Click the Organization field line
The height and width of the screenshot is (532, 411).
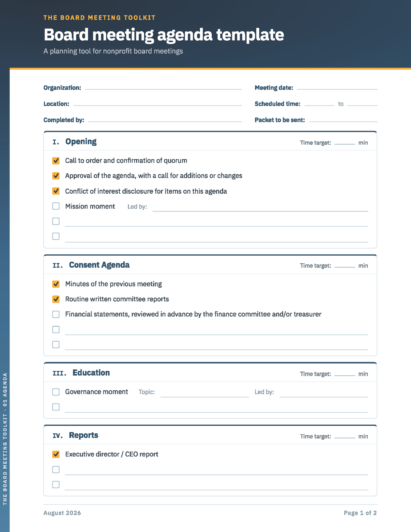(x=163, y=88)
